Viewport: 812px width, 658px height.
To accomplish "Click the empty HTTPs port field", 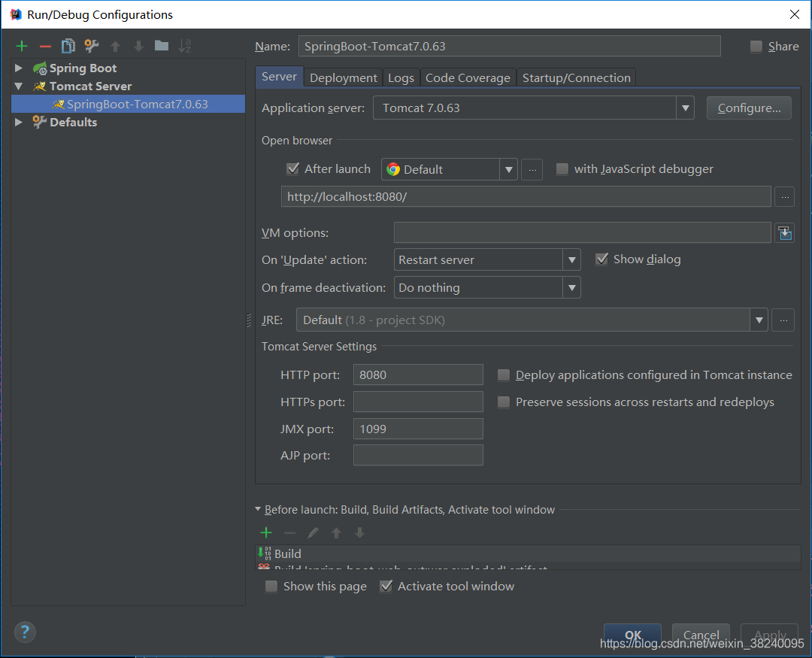I will (419, 402).
